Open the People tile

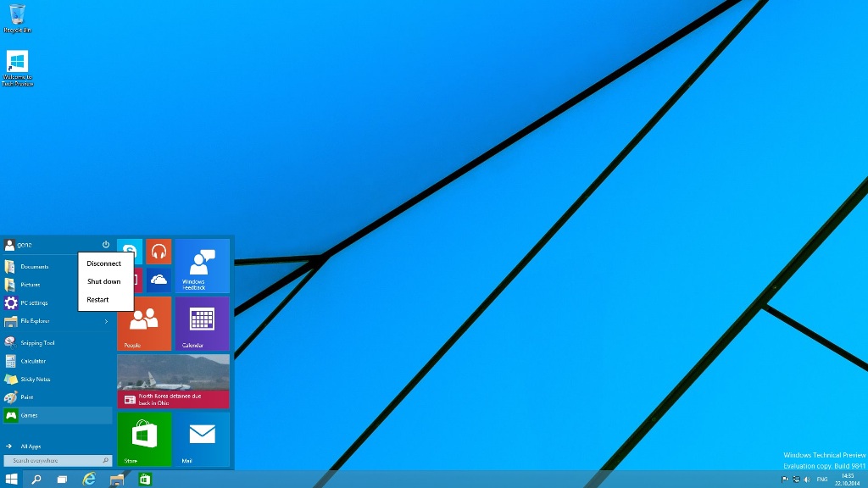[x=144, y=323]
